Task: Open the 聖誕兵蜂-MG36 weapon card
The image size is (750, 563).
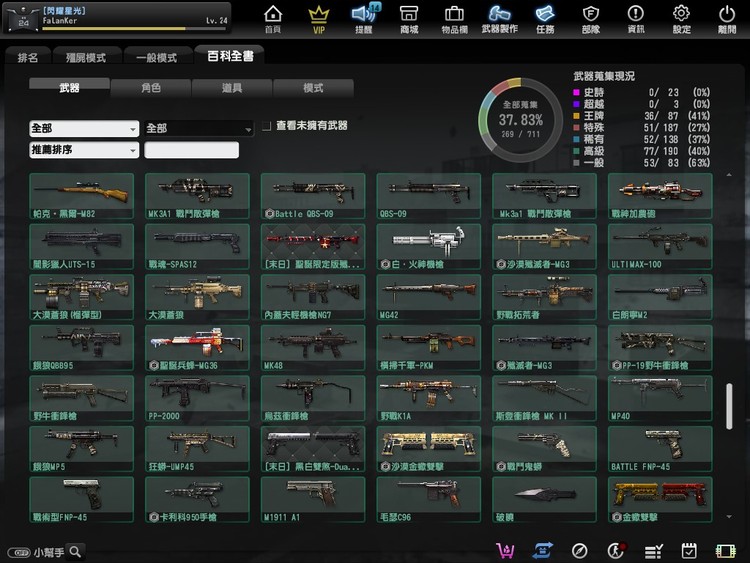Action: click(x=197, y=348)
